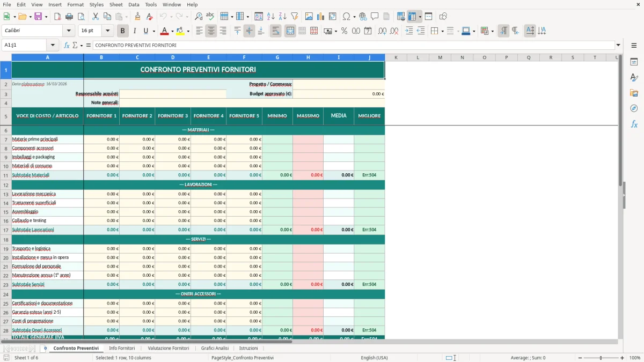Open the Font Size dropdown

(x=107, y=31)
